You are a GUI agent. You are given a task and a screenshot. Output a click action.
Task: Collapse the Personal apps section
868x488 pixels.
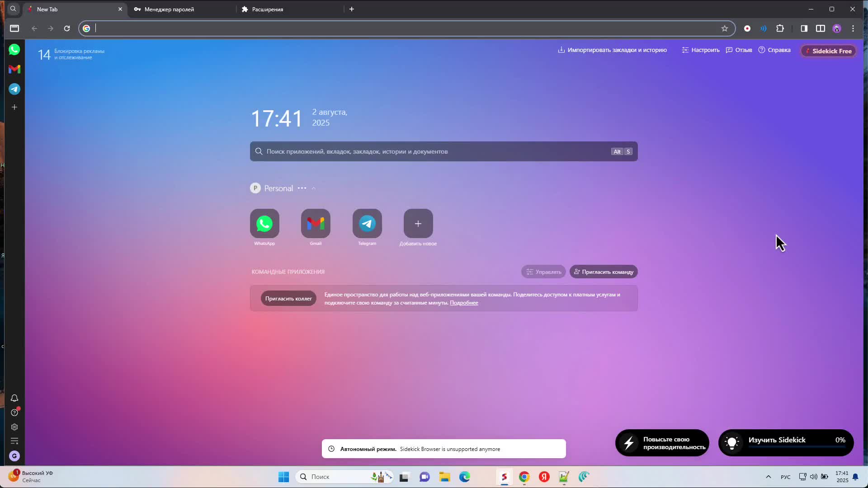(x=314, y=188)
